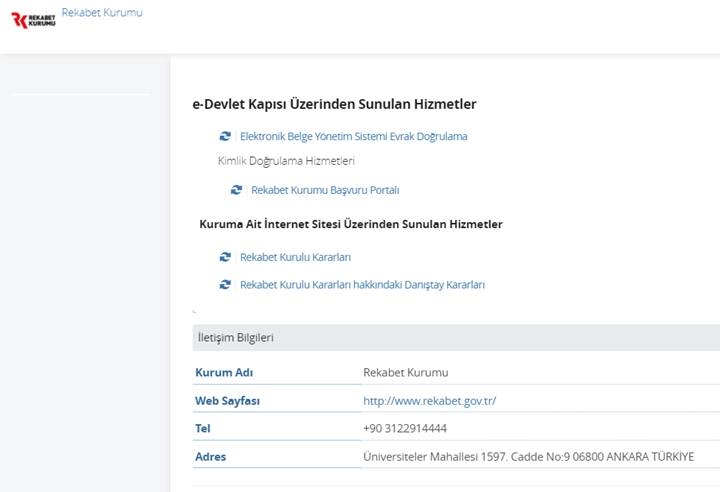Viewport: 720px width, 492px height.
Task: Click the e-Devlet Kapısı services heading
Action: 334,104
